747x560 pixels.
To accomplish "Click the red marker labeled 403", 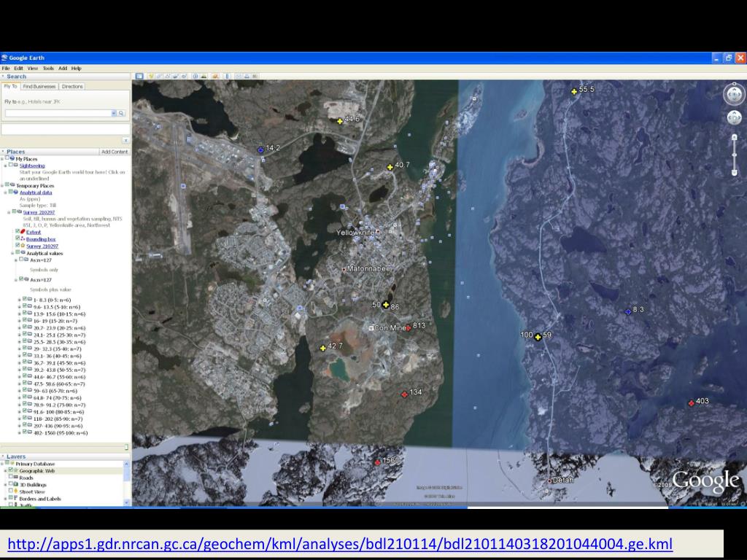I will [692, 403].
